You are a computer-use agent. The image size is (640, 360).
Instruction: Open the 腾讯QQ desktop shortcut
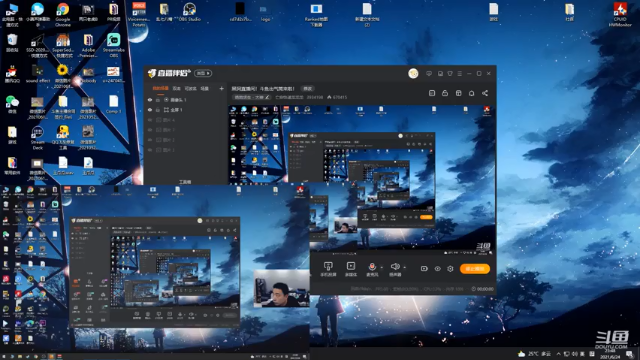[12, 73]
